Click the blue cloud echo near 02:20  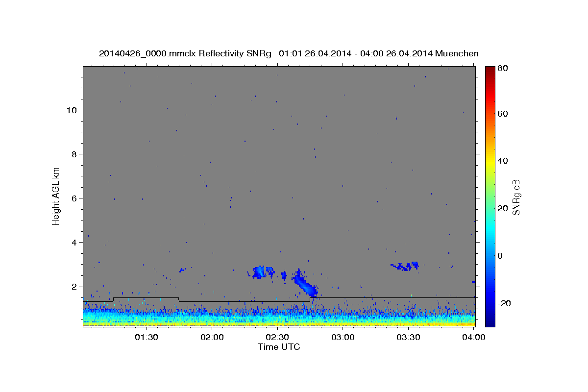click(259, 272)
